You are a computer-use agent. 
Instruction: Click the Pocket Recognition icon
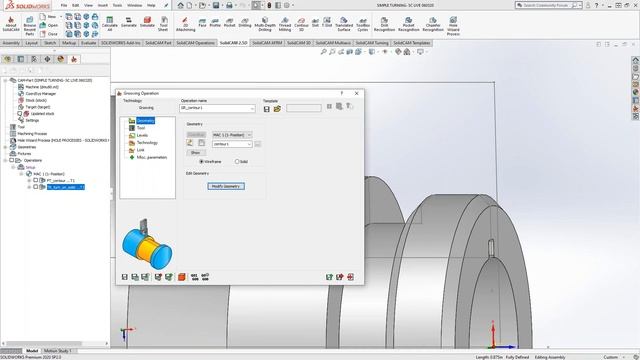[x=409, y=24]
